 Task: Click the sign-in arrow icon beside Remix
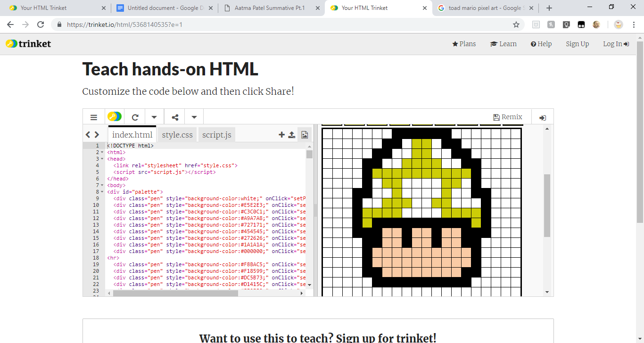pos(543,118)
